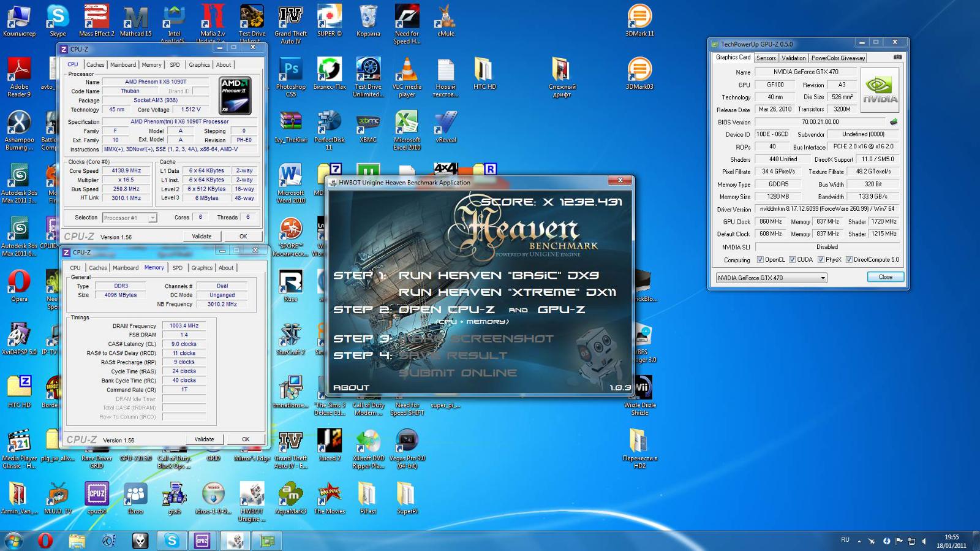This screenshot has width=980, height=551.
Task: Open the Opera desktop shortcut
Action: [x=19, y=286]
